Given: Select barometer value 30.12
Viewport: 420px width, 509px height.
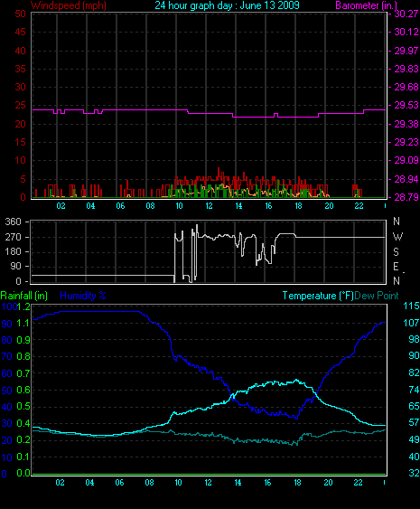Looking at the screenshot, I should (x=406, y=32).
